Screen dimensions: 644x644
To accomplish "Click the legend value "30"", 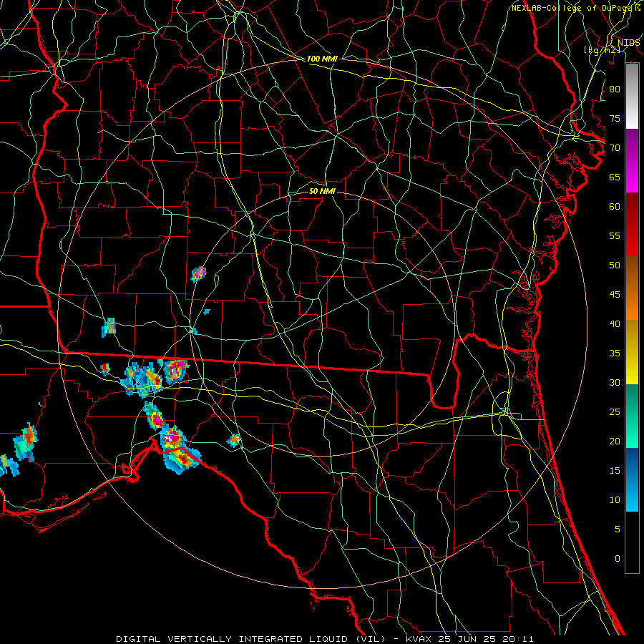I will (615, 382).
